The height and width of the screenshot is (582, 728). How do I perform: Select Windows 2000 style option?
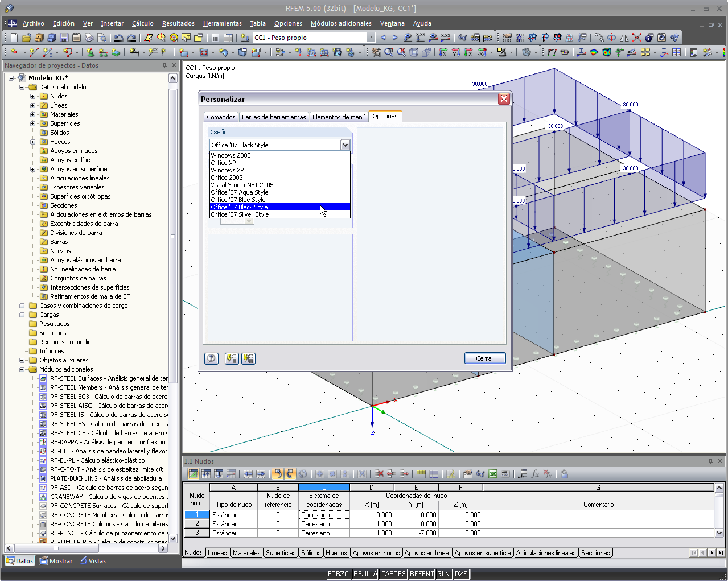pyautogui.click(x=279, y=155)
